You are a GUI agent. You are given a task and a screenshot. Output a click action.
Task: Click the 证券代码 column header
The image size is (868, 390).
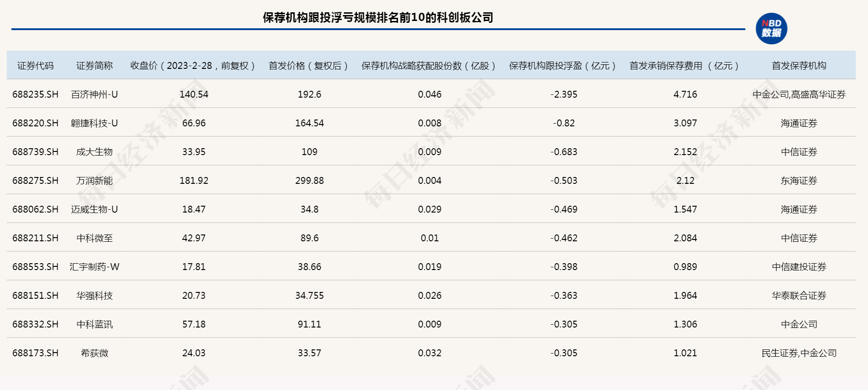[36, 66]
